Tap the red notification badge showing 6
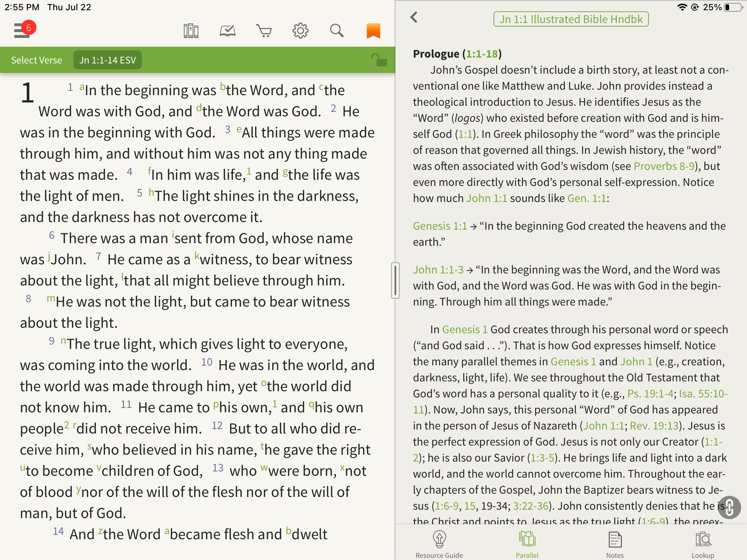The width and height of the screenshot is (747, 560). 29,28
